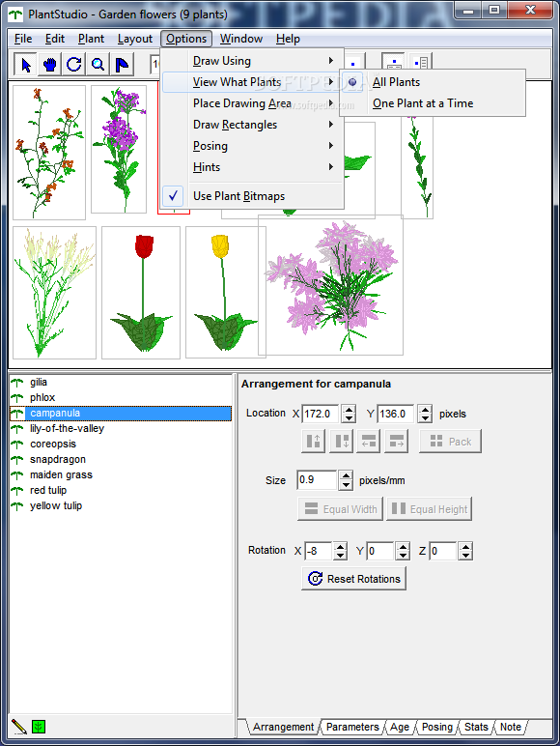Switch to the Note tab

(511, 727)
